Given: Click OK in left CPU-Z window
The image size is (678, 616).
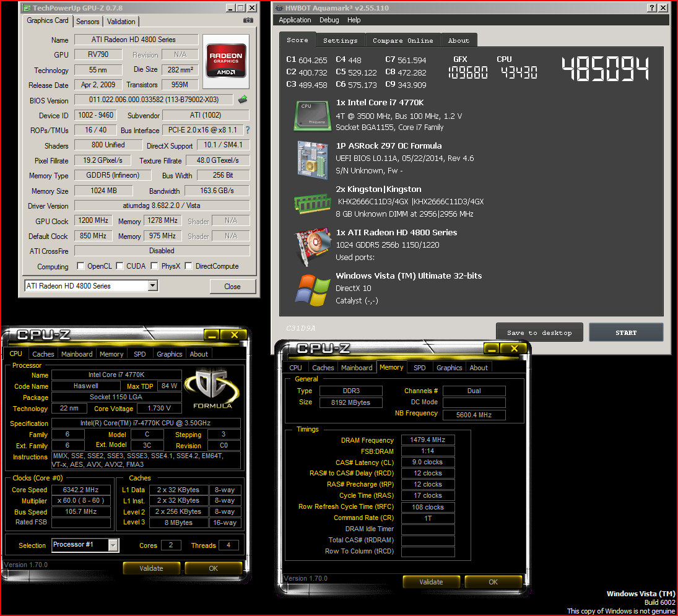Looking at the screenshot, I should (213, 568).
